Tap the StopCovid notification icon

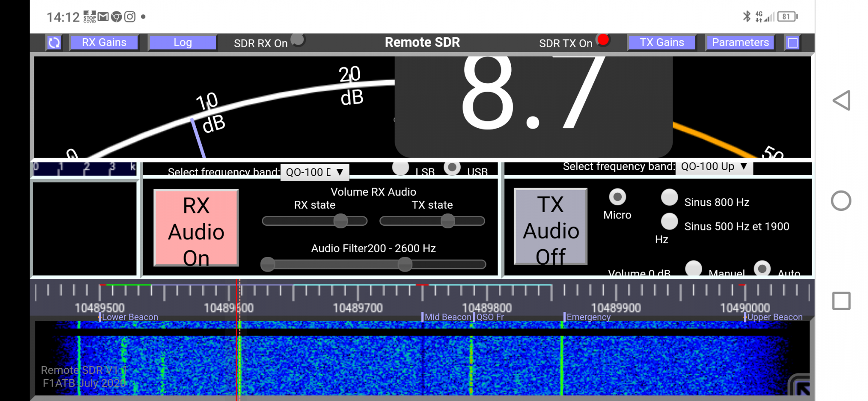[89, 17]
